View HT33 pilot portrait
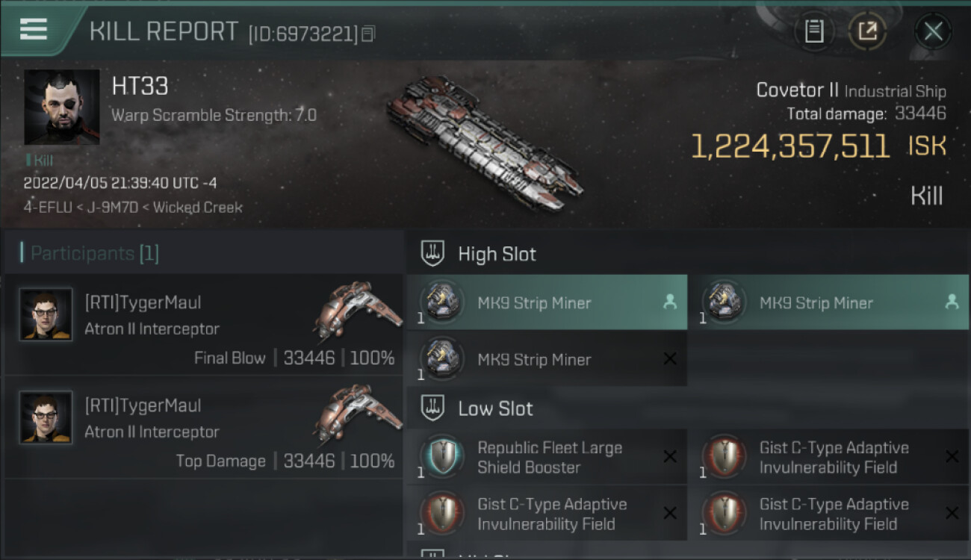Viewport: 971px width, 560px height. [62, 107]
